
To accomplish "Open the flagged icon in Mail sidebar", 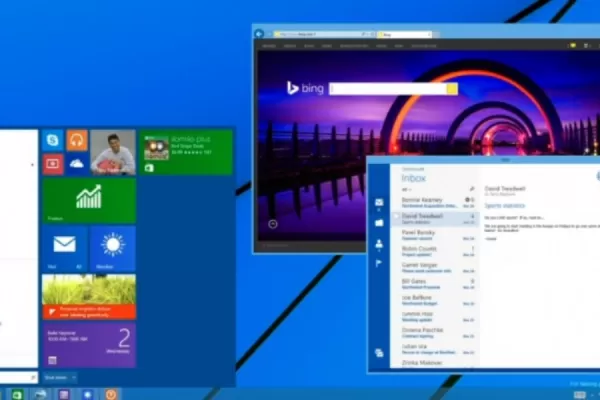I will pos(379,263).
